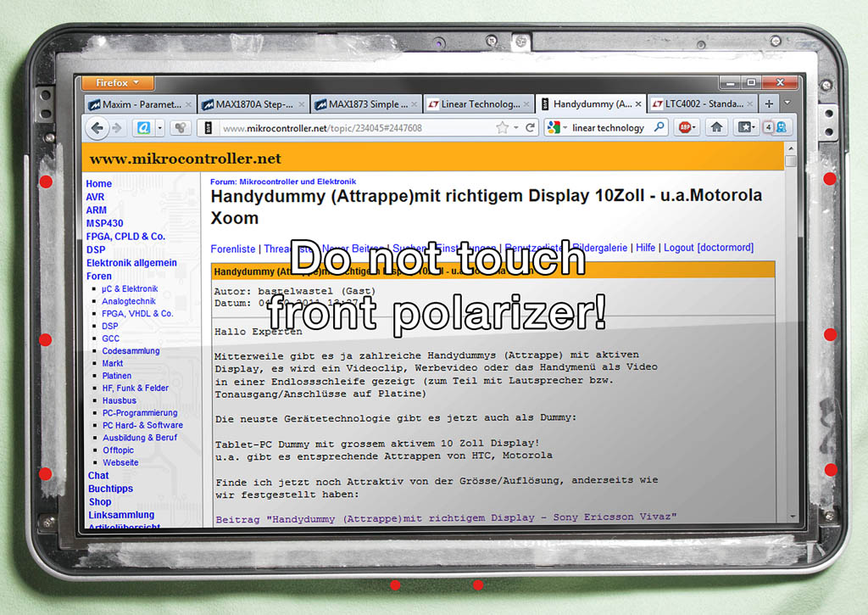Open the 'Home' sidebar link
868x615 pixels.
click(98, 183)
